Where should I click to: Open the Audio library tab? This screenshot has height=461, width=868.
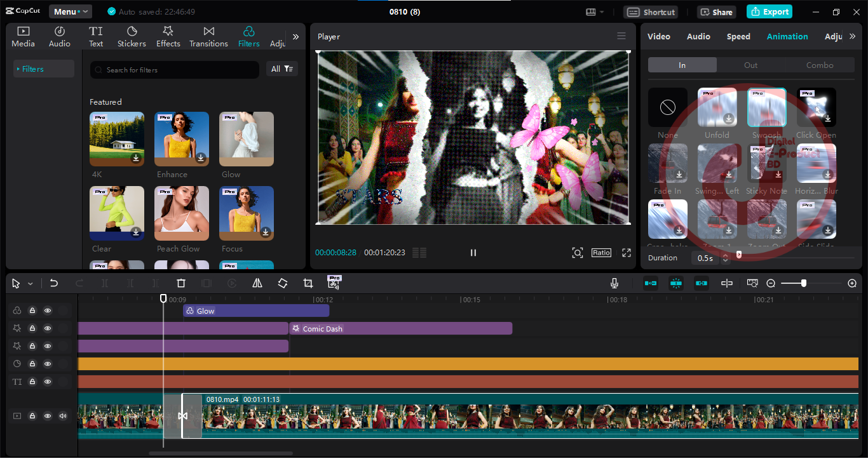pos(60,37)
